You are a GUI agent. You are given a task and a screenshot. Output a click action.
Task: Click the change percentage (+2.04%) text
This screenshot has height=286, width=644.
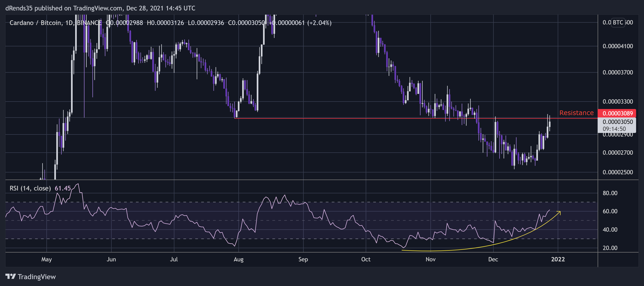click(x=319, y=23)
